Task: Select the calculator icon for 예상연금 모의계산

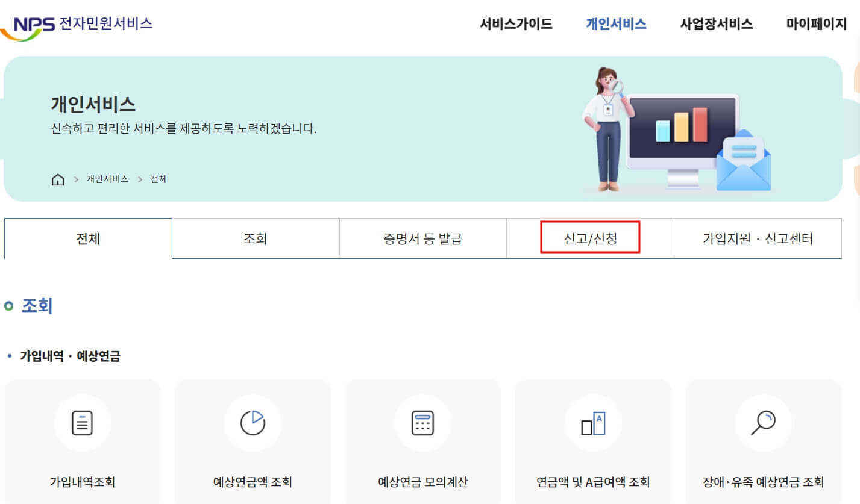Action: [x=423, y=423]
